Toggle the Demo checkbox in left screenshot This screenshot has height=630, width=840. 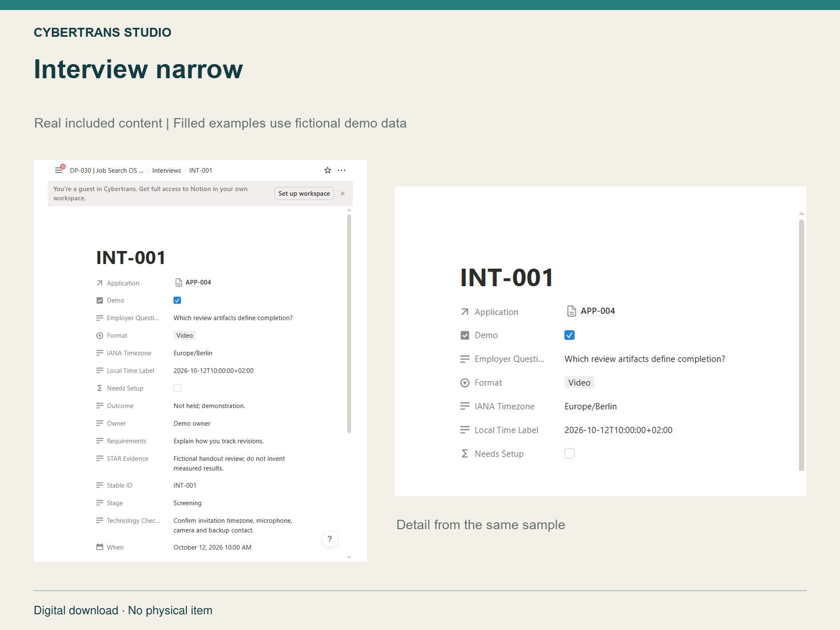tap(177, 300)
